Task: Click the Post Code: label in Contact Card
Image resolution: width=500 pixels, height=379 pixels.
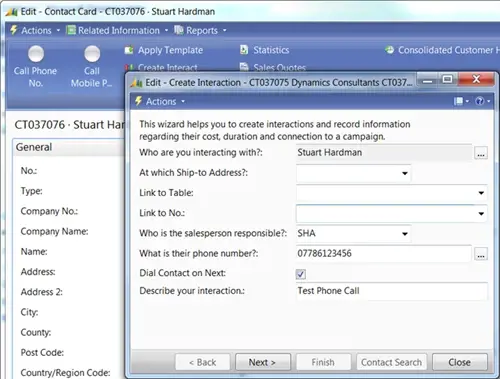Action: 42,353
